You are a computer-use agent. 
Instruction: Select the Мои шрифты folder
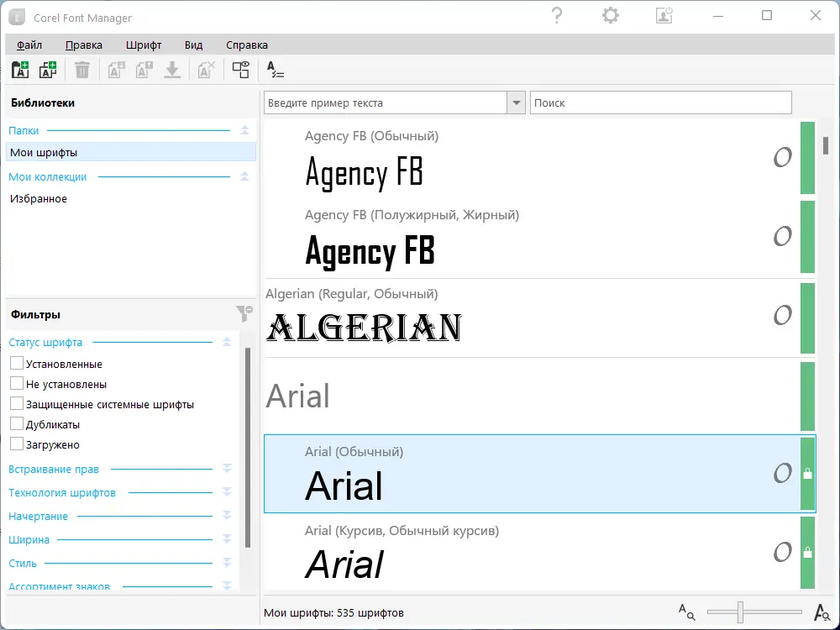131,152
